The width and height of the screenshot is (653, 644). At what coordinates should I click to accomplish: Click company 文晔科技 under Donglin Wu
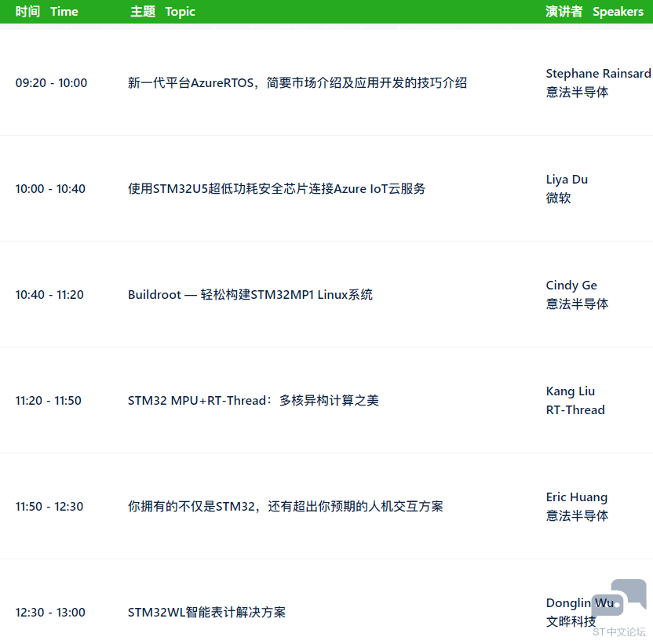(571, 621)
